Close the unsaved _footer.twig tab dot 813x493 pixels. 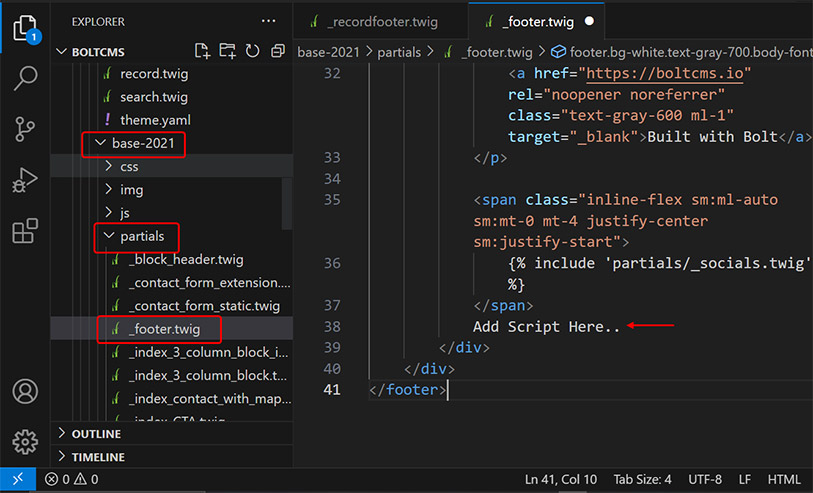(589, 21)
